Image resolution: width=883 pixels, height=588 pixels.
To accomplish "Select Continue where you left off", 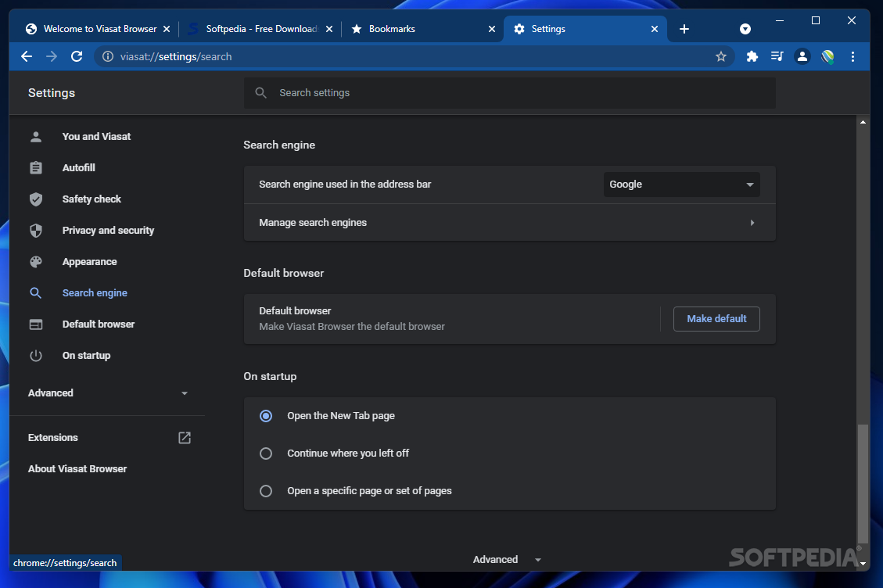I will pos(266,454).
